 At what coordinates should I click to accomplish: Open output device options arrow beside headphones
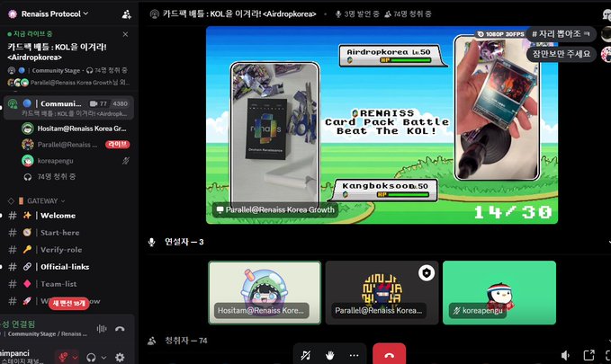point(103,357)
